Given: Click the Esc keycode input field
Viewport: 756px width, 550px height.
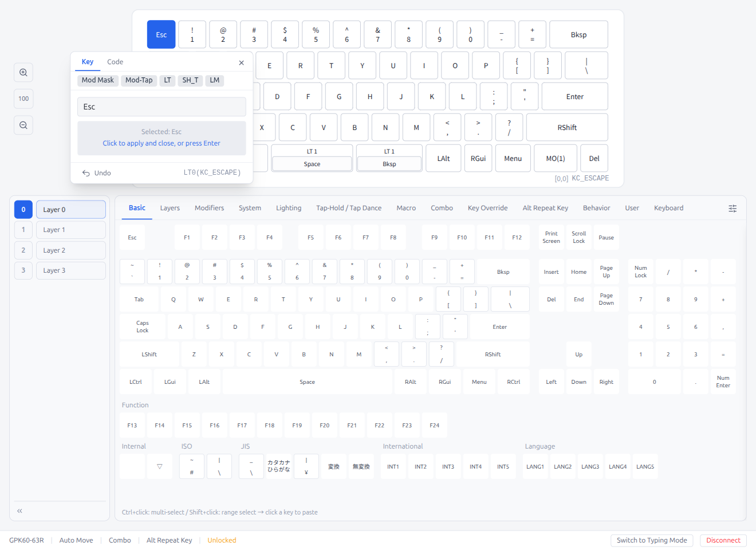Looking at the screenshot, I should (x=162, y=107).
